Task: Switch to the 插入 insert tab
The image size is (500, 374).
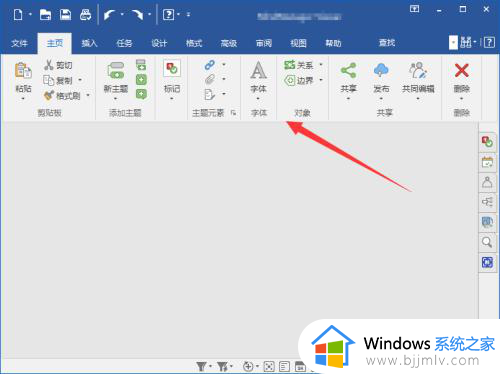Action: coord(89,43)
